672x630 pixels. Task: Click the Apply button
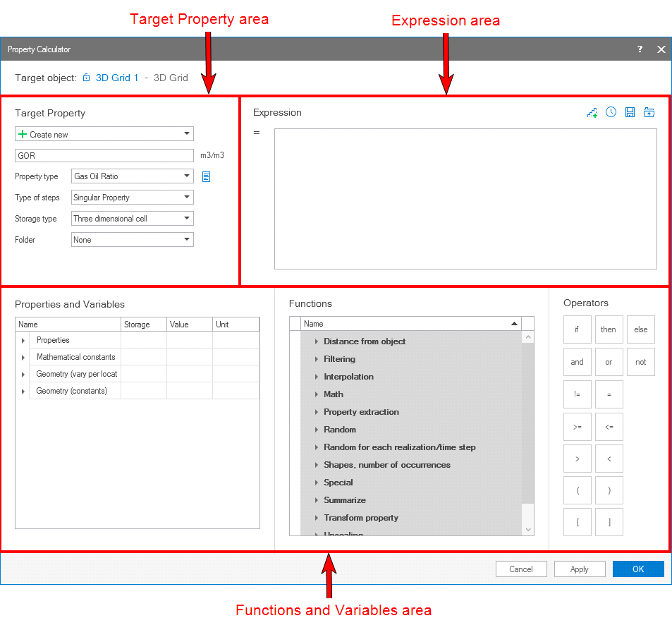[x=579, y=569]
